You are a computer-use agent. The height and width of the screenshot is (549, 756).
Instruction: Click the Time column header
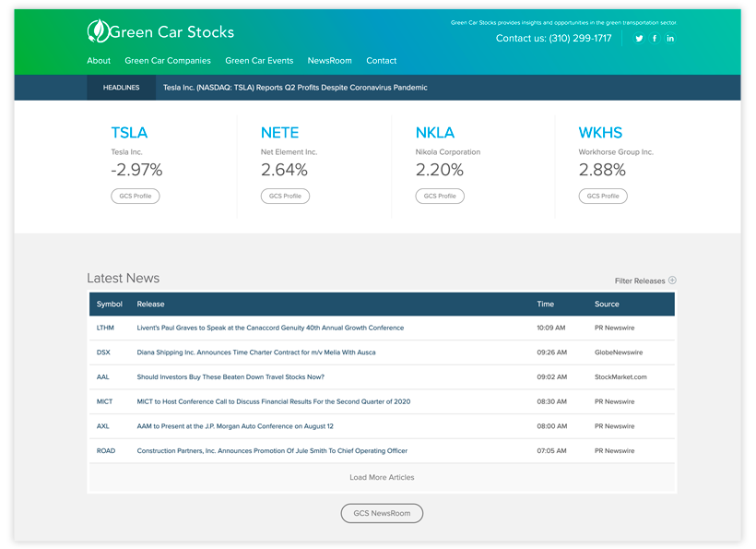[545, 304]
